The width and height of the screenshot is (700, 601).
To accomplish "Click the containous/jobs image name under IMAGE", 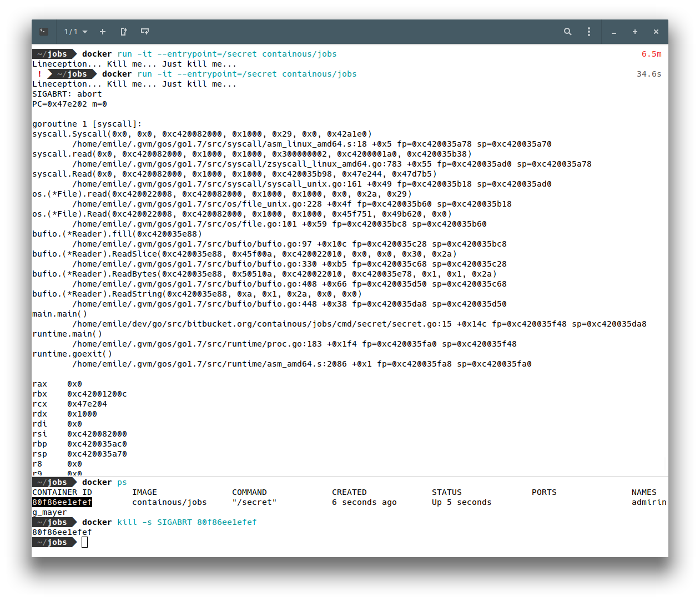I will click(169, 502).
